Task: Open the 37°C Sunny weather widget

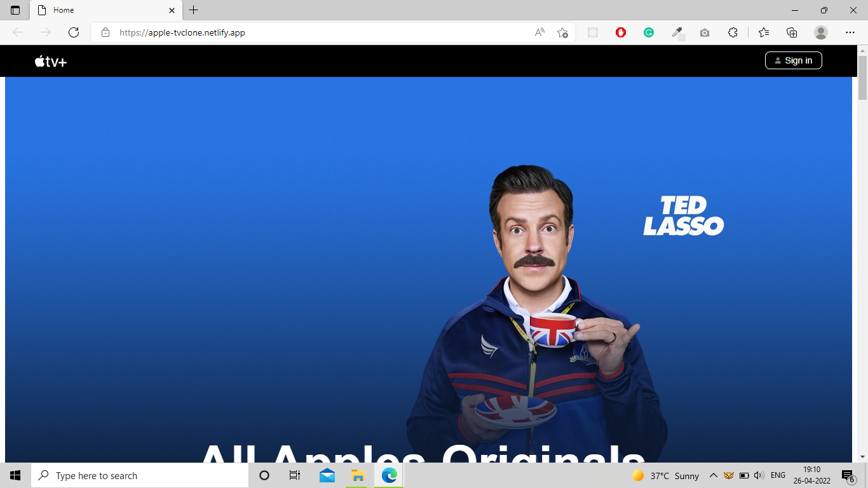Action: pos(665,475)
